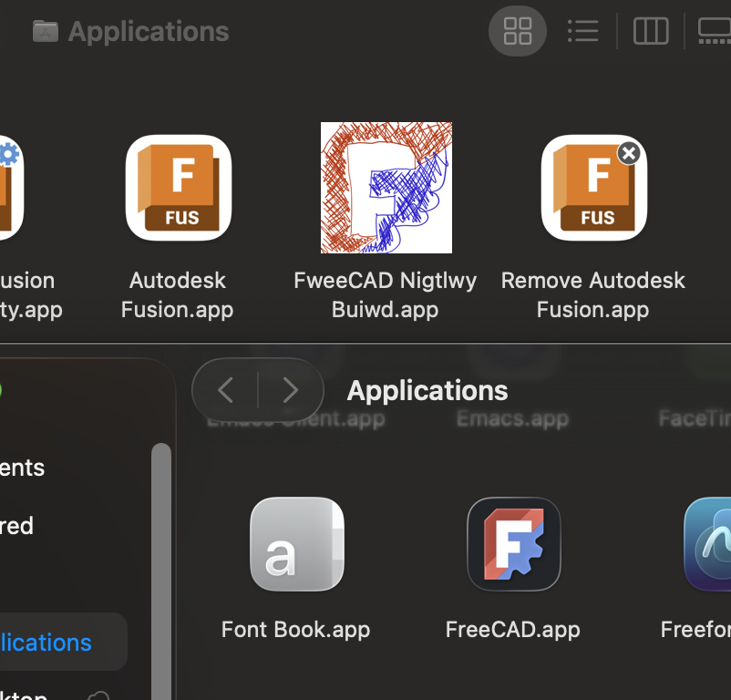
Task: Open Autodesk Fusion.app icon
Action: [x=179, y=188]
